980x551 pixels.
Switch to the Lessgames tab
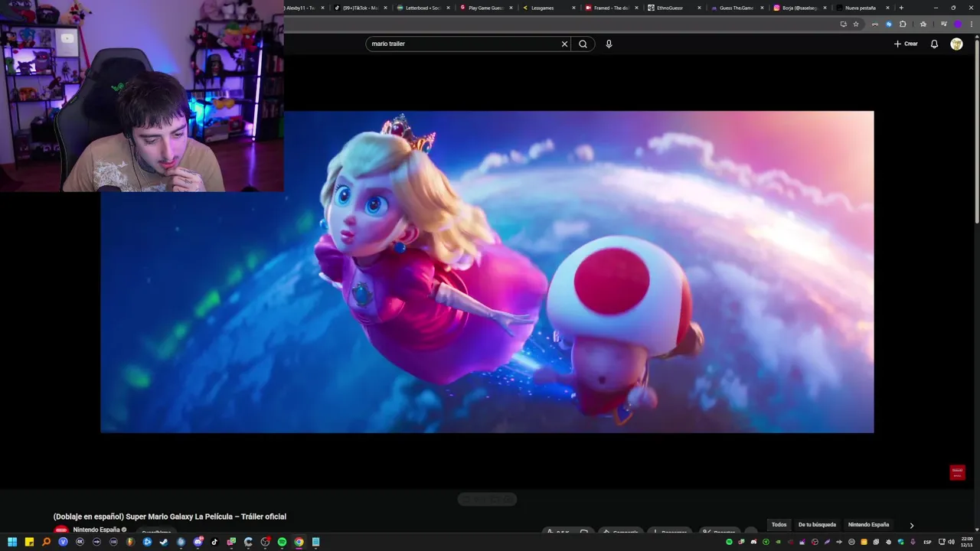548,8
